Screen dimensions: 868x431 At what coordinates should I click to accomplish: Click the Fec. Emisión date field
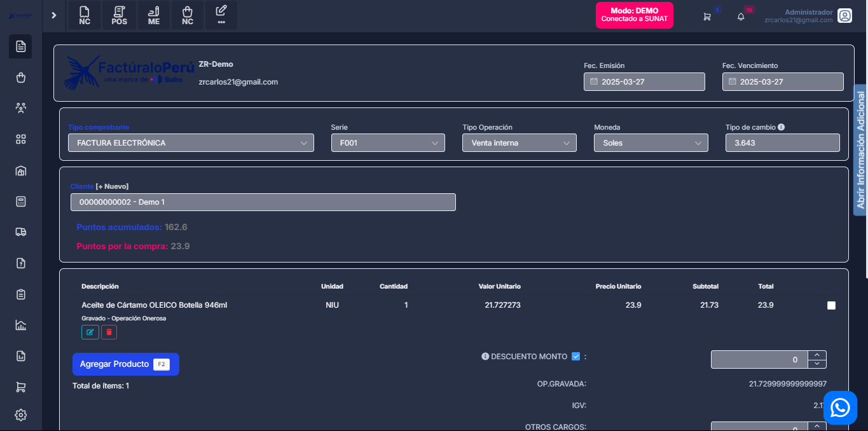point(644,82)
